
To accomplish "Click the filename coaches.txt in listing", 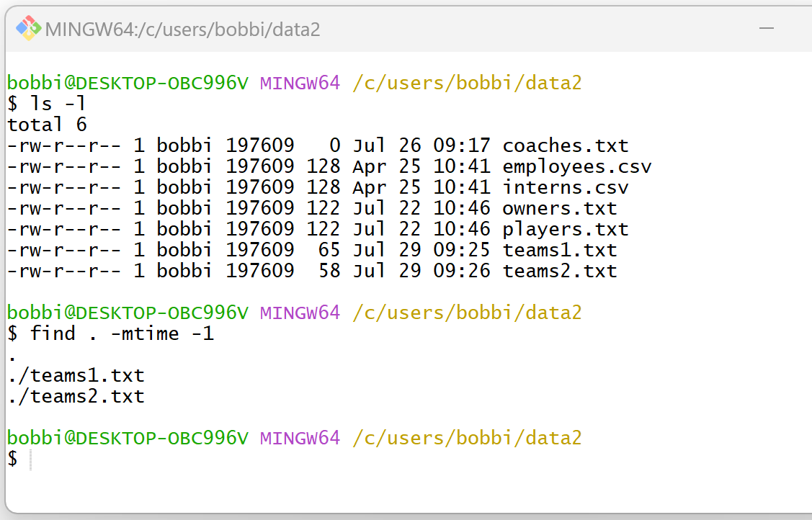I will (x=566, y=145).
